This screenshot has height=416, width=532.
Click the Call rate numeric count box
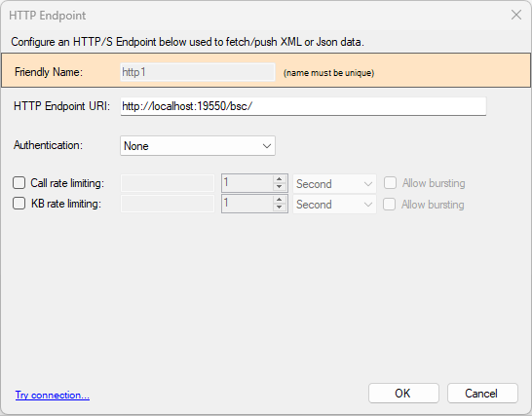pyautogui.click(x=247, y=183)
